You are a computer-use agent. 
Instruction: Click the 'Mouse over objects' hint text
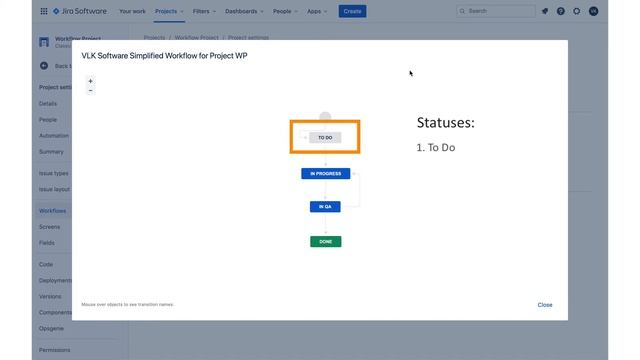pyautogui.click(x=127, y=304)
